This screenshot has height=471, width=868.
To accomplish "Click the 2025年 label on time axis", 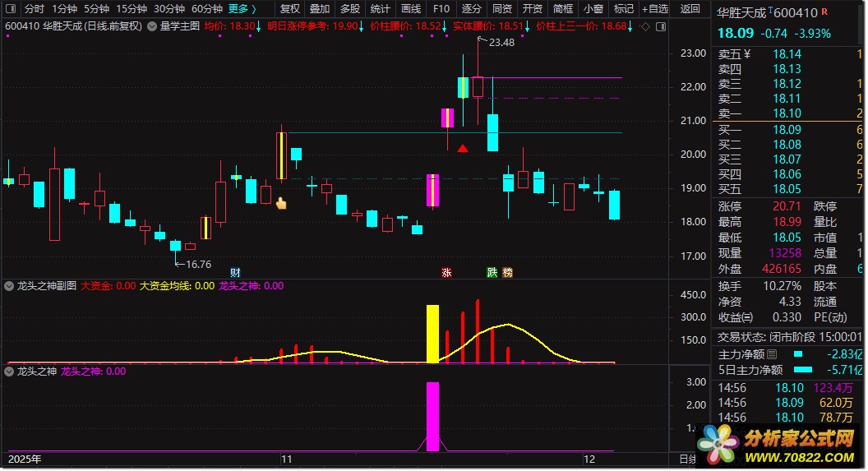I will coord(25,459).
